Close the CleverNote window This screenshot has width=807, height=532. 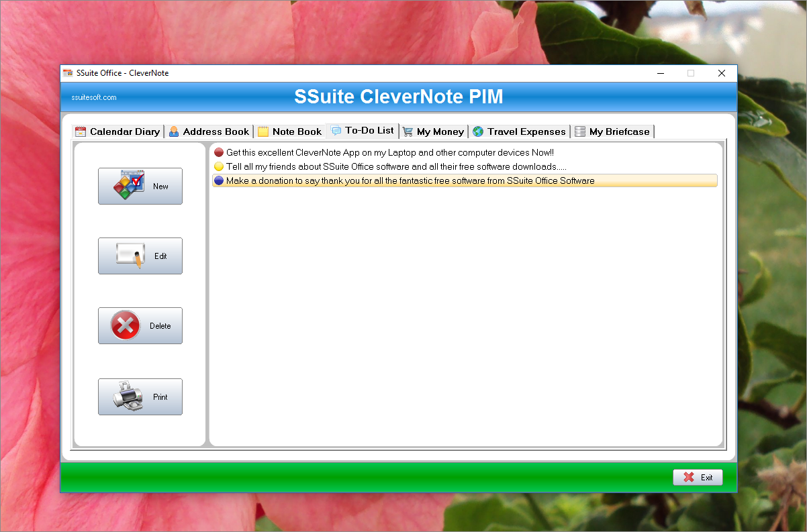[722, 73]
